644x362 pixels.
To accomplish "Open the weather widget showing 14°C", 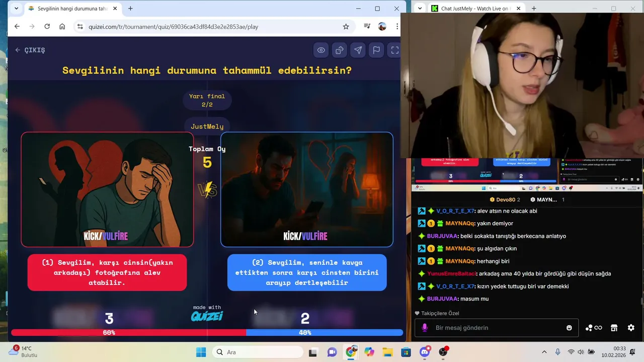I will coord(23,351).
